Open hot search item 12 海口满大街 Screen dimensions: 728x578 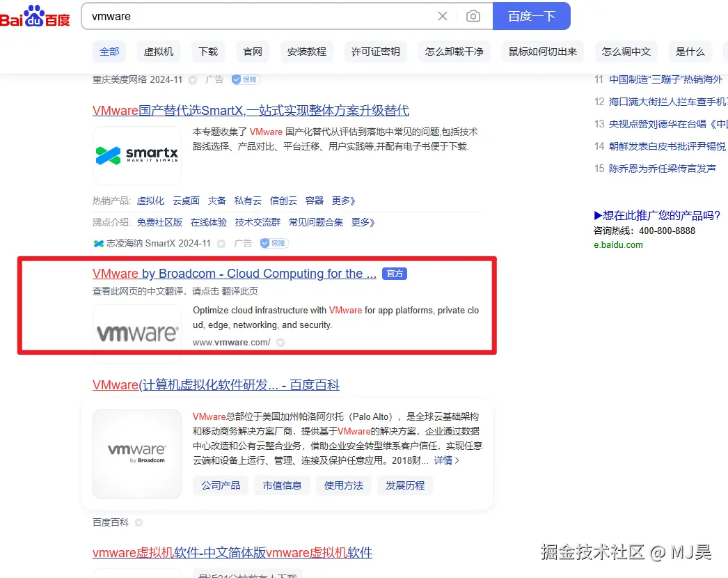coord(667,102)
